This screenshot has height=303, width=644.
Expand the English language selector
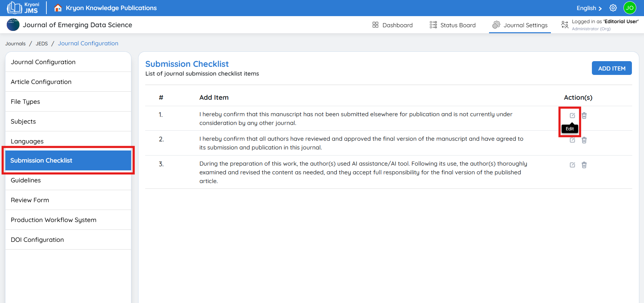[x=589, y=8]
